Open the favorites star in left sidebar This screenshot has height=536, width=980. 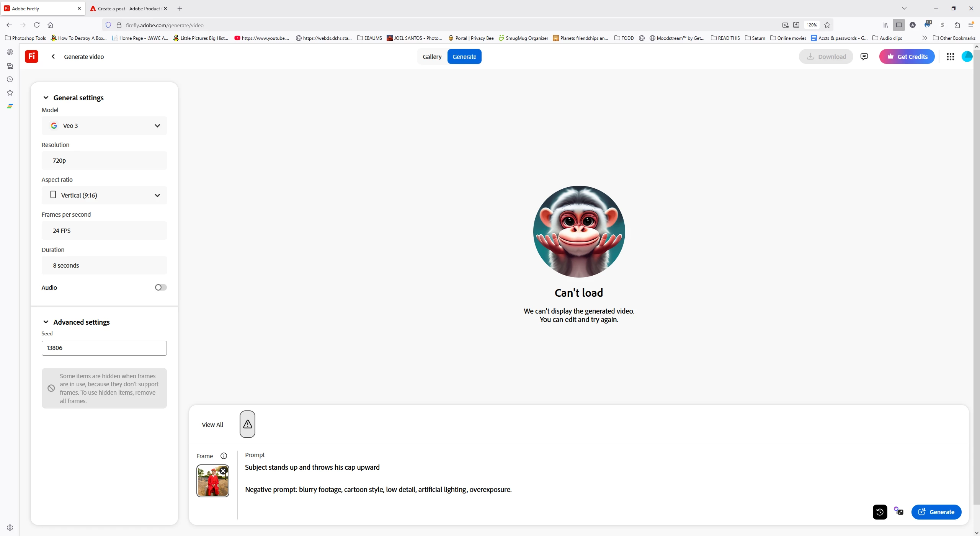tap(10, 93)
